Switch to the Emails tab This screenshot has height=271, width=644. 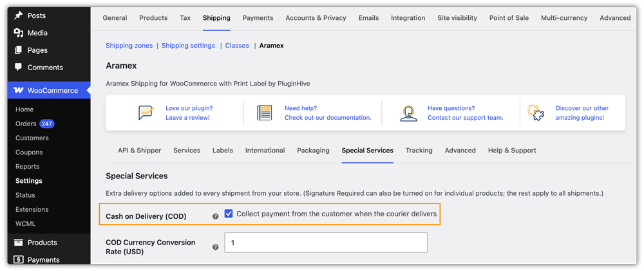point(369,18)
